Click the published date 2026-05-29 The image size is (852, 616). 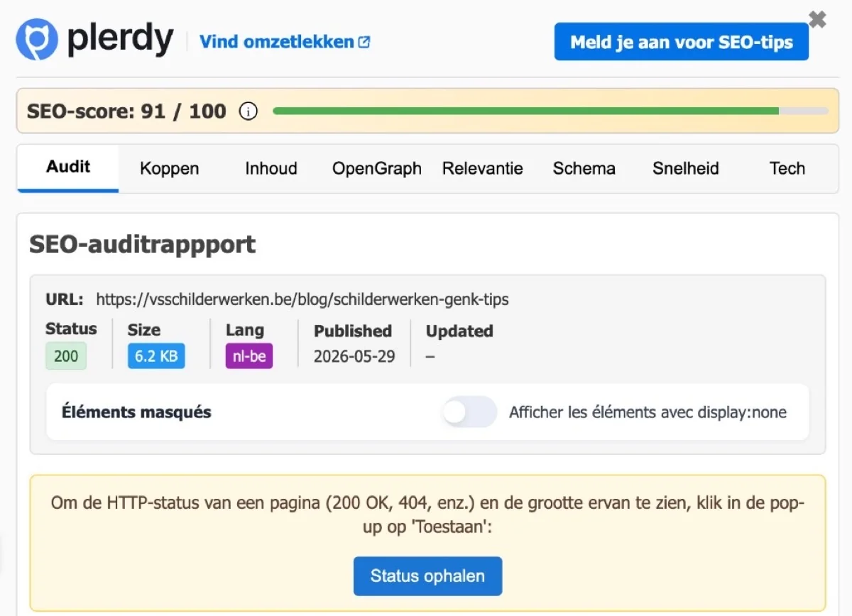tap(354, 356)
